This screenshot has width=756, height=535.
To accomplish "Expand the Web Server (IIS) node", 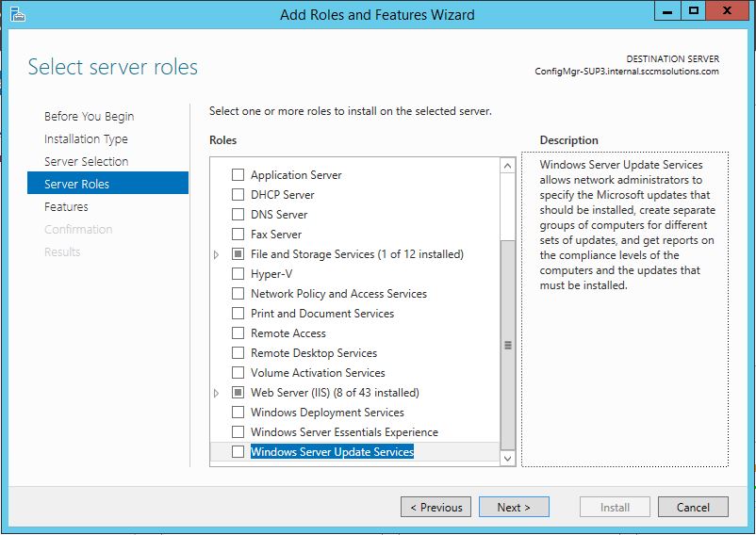I will [216, 393].
